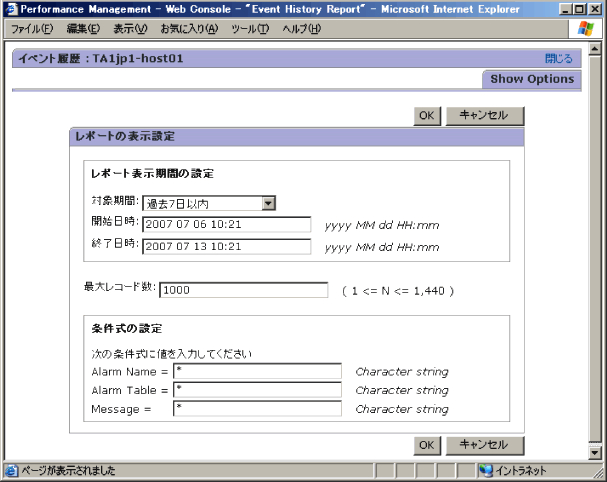Click the Character string hint beside Message
This screenshot has height=482, width=607.
click(402, 409)
